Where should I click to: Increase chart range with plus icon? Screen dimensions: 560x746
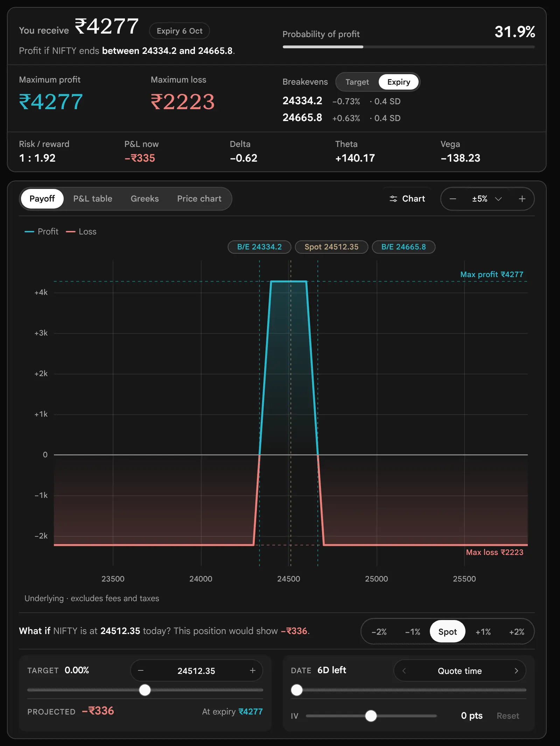pyautogui.click(x=522, y=199)
